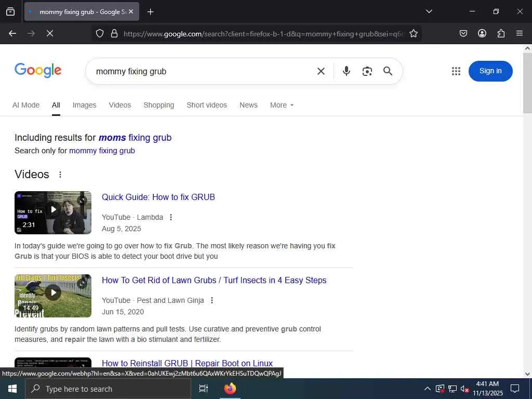Viewport: 532px width, 399px height.
Task: Open 'How To Get Rid of Lawn Grubs' link
Action: coord(214,280)
